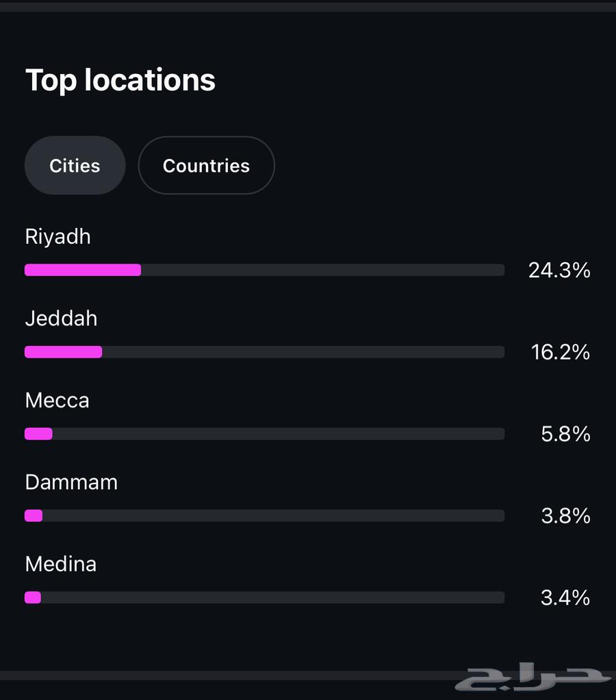Click the Jeddah percentage bar
Image resolution: width=616 pixels, height=700 pixels.
264,352
